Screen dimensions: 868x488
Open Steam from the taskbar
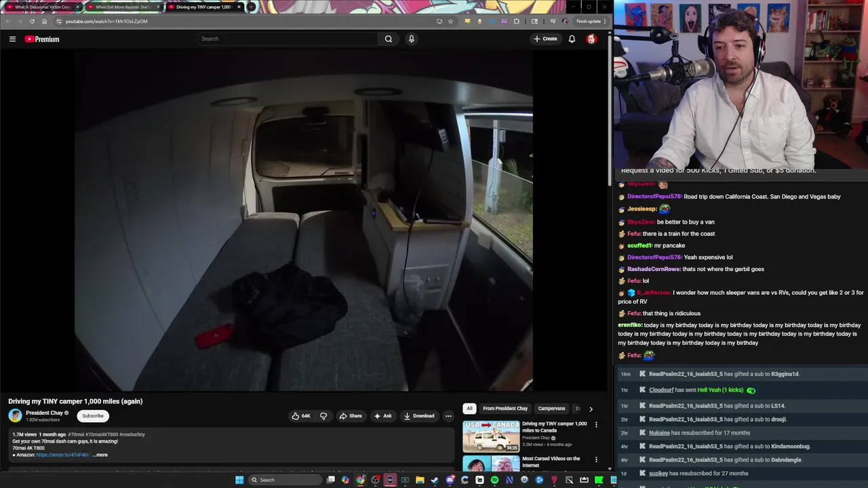435,480
